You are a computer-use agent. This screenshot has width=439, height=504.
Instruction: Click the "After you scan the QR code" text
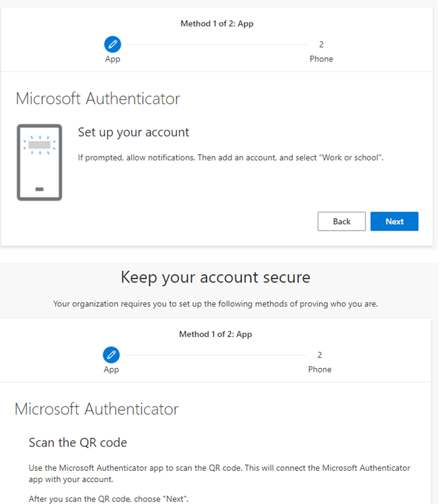[109, 499]
